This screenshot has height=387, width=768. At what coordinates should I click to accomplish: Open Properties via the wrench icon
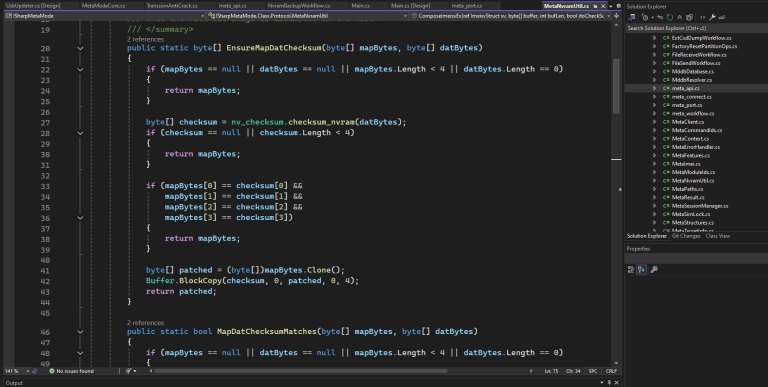coord(712,17)
